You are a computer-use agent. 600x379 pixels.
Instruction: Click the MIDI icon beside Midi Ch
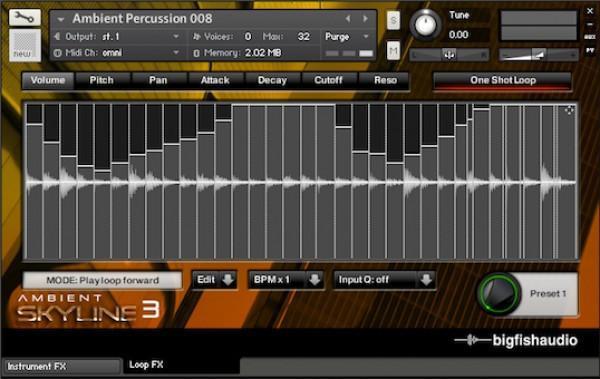pyautogui.click(x=57, y=53)
